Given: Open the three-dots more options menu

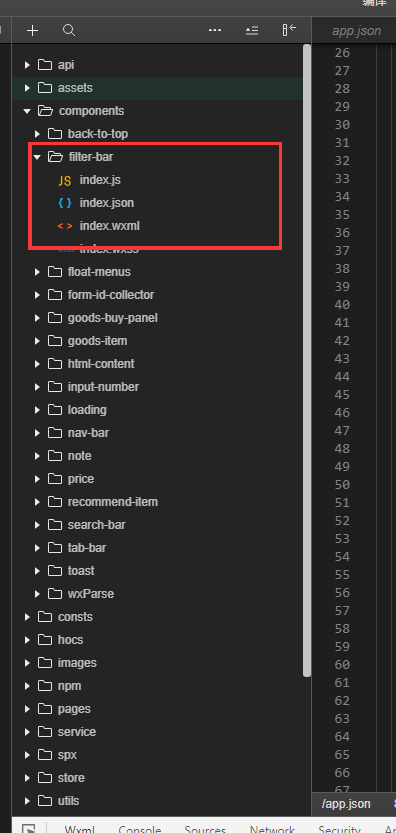Looking at the screenshot, I should pyautogui.click(x=215, y=30).
